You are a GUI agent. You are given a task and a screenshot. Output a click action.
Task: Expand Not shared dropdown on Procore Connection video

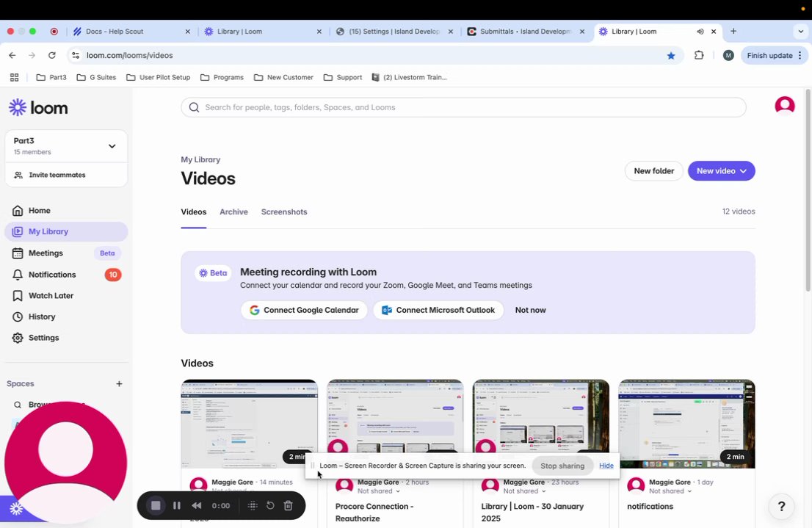click(x=379, y=491)
